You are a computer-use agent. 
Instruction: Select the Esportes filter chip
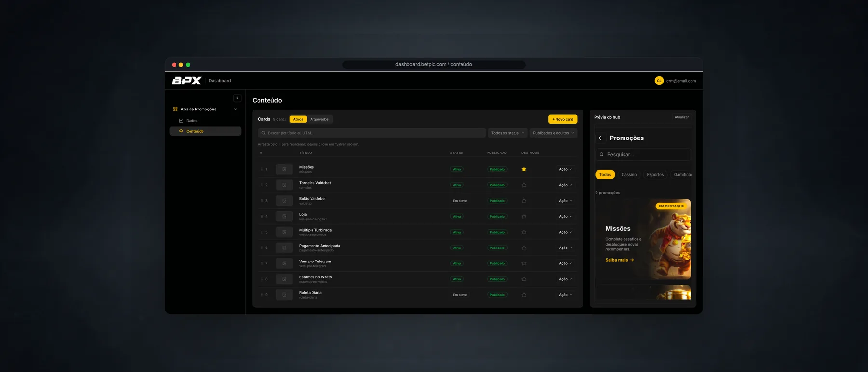tap(655, 175)
